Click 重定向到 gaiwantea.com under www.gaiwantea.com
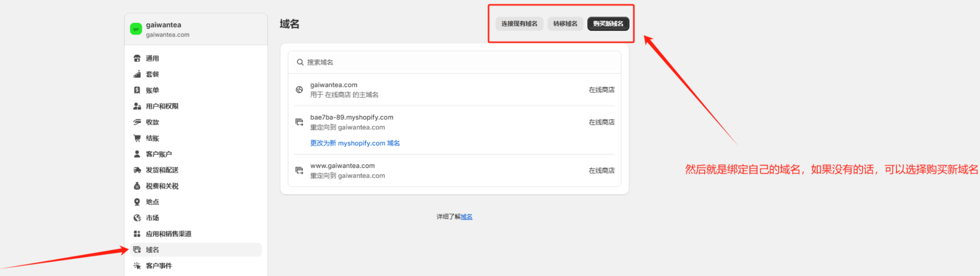 [x=347, y=176]
